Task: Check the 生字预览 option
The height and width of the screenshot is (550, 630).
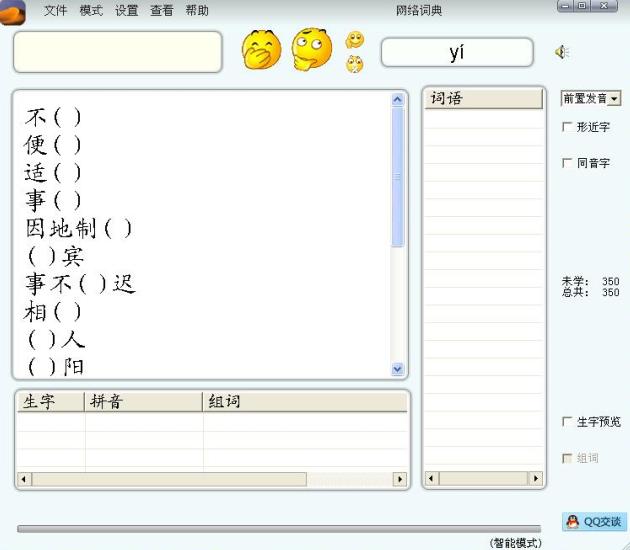Action: point(568,422)
